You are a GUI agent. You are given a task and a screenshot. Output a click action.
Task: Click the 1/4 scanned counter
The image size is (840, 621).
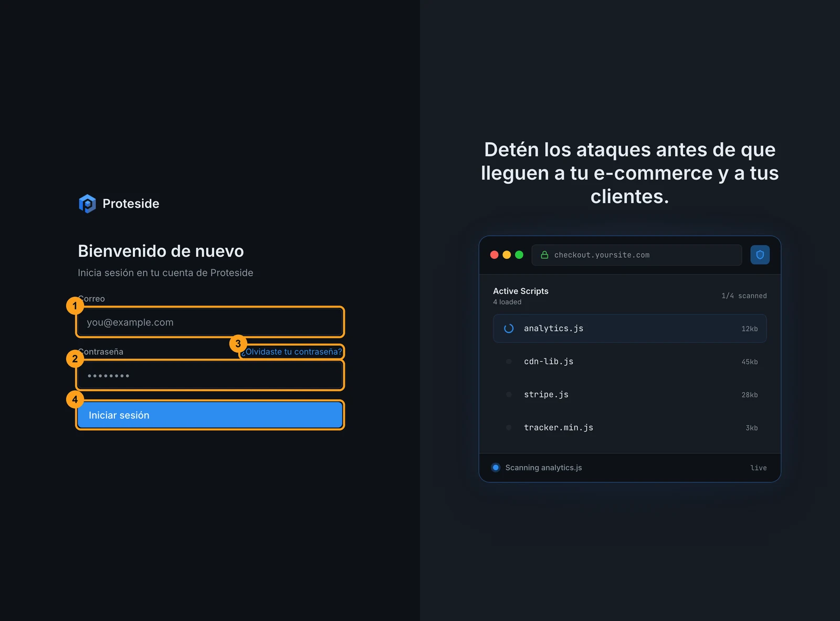[744, 296]
